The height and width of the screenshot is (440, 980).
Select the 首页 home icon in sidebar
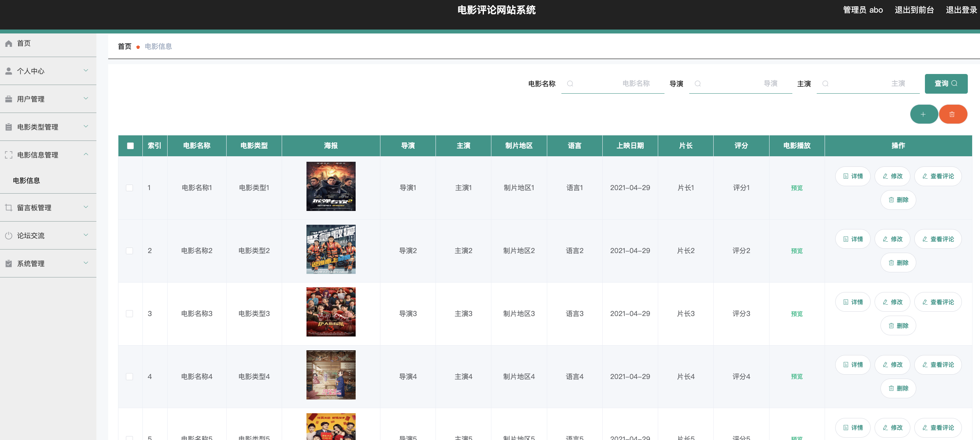coord(8,43)
